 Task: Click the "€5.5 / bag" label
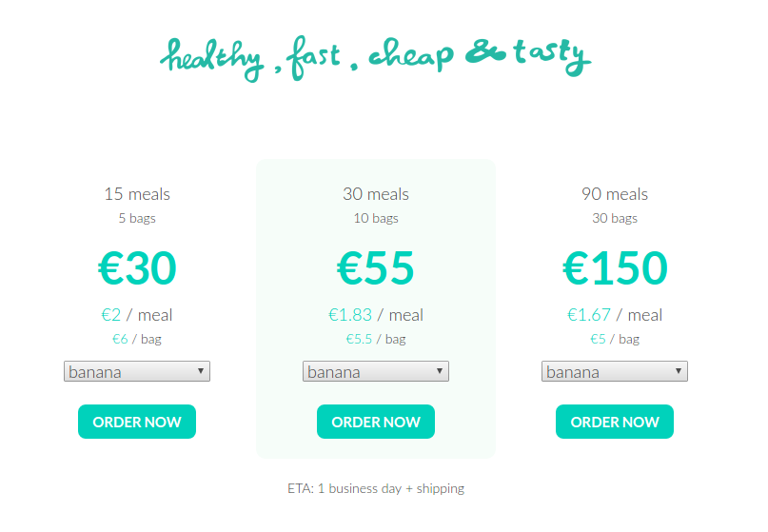point(376,339)
